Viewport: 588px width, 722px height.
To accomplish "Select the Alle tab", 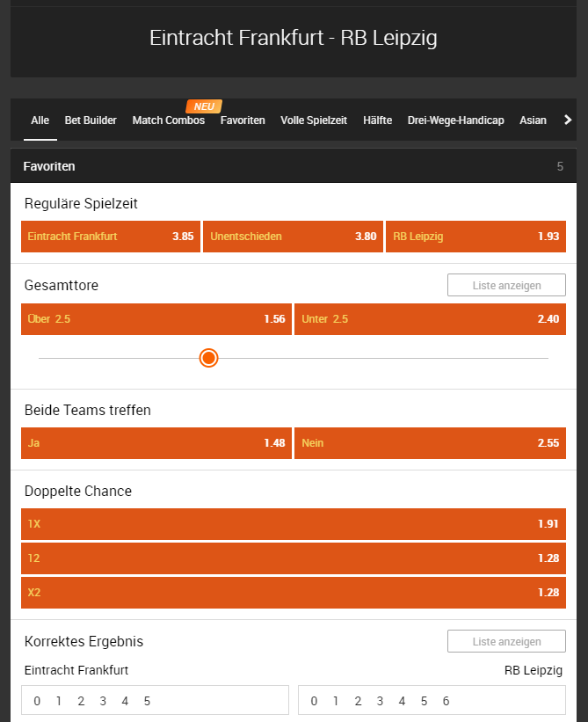I will (x=40, y=120).
